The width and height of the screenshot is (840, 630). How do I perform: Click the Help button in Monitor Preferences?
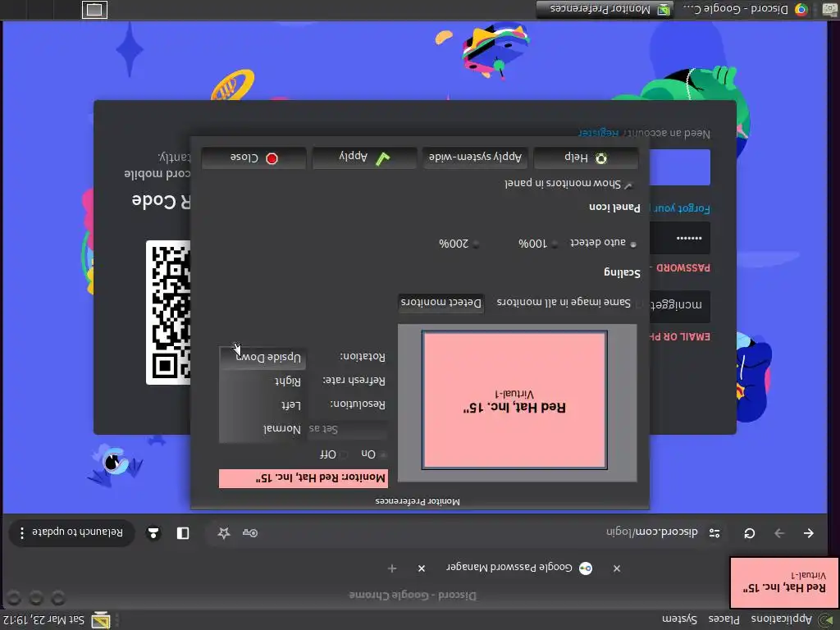pos(586,158)
